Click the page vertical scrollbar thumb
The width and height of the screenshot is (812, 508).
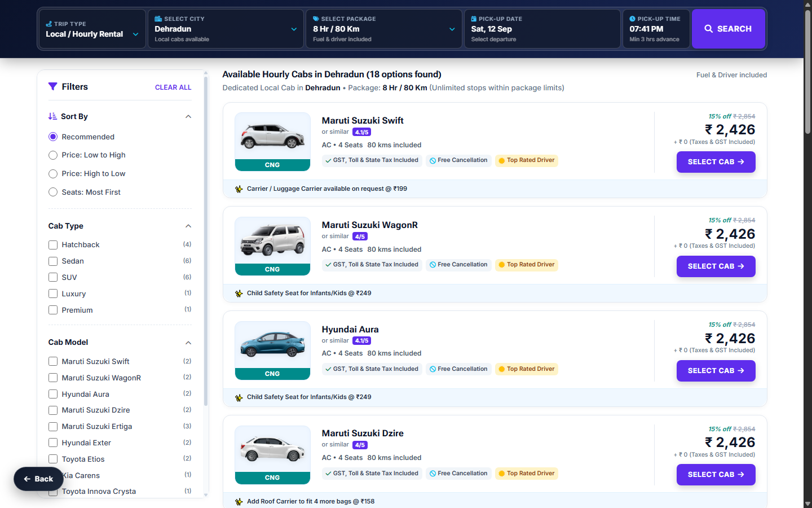(x=807, y=71)
